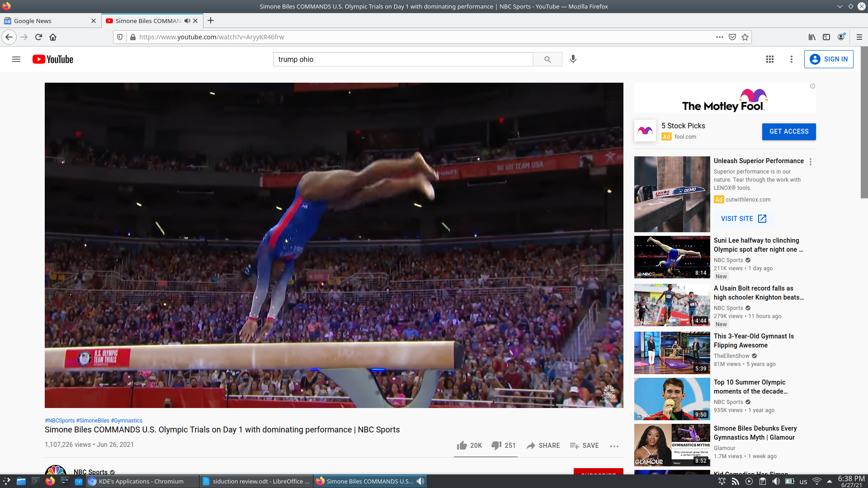The height and width of the screenshot is (488, 868).
Task: Open more actions ellipsis under video
Action: (x=614, y=446)
